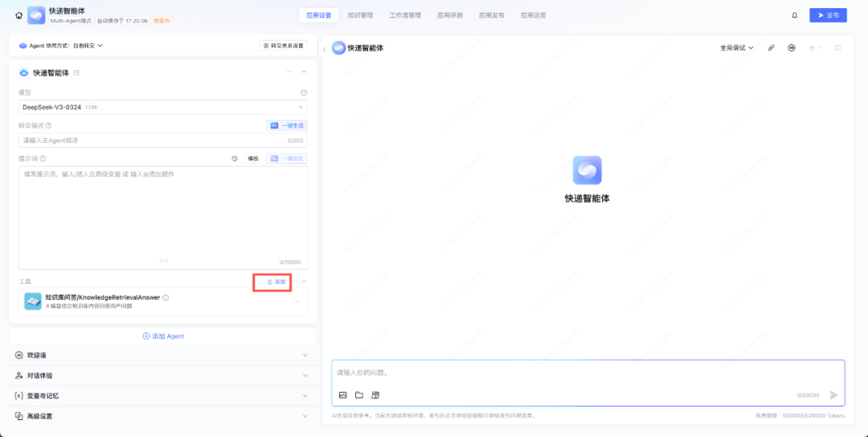Click the prompt area resize grip
868x437 pixels.
[x=163, y=260]
